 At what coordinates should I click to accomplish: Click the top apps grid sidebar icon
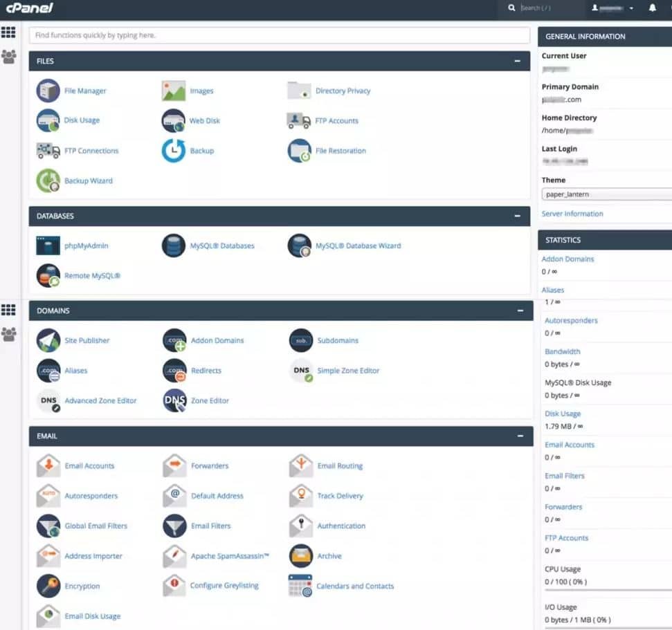tap(8, 32)
